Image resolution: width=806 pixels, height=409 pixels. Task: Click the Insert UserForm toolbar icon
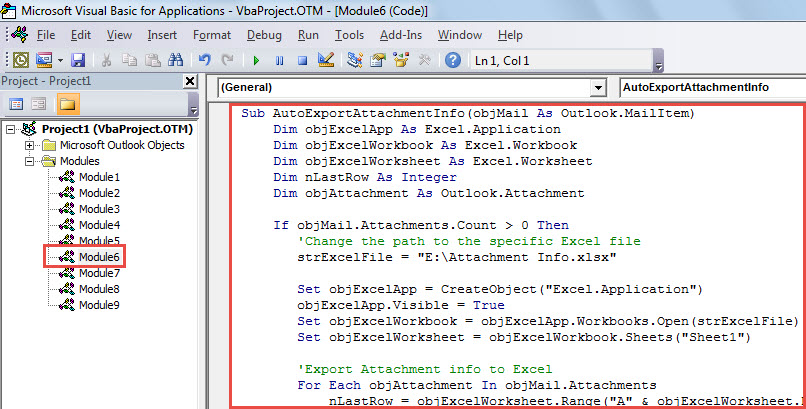44,60
